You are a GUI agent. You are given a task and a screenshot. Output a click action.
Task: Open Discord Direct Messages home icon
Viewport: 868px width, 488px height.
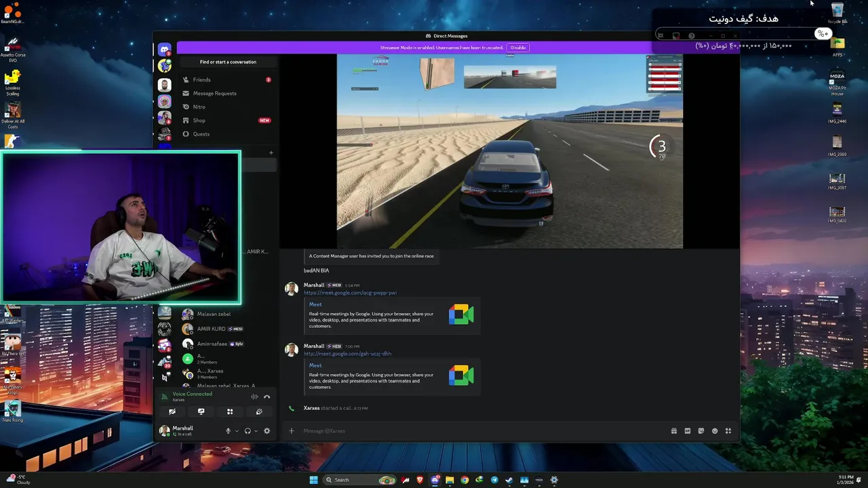tap(164, 49)
